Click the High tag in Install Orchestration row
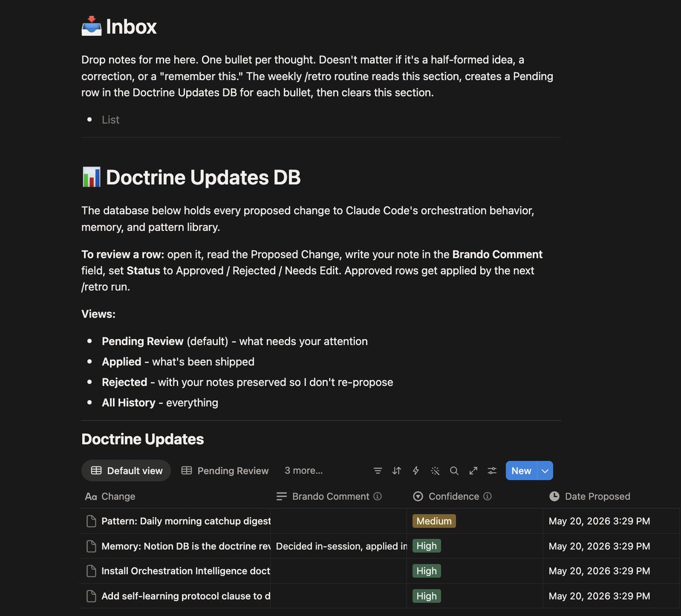The image size is (681, 616). (427, 571)
